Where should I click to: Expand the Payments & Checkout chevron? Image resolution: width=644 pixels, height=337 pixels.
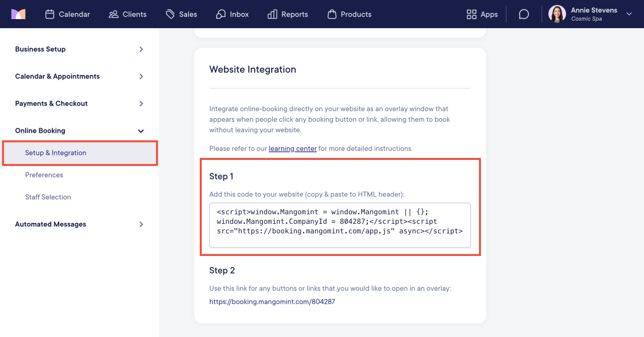(141, 104)
